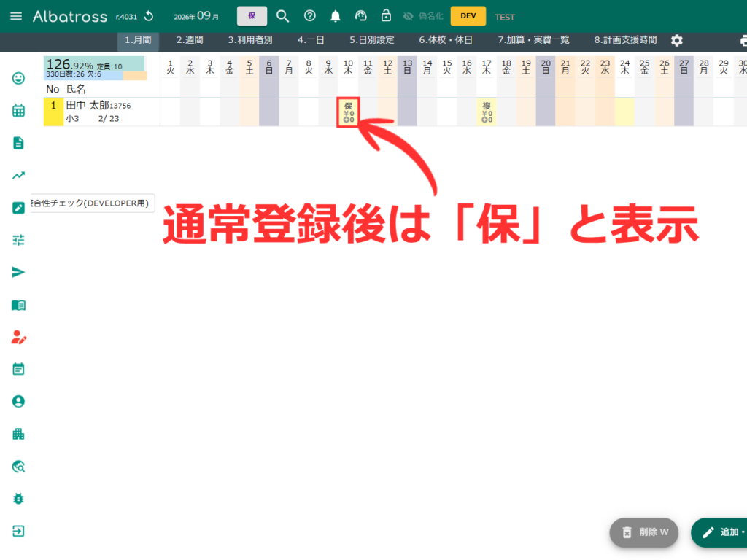
Task: Switch to the 3.利用者別 tab
Action: click(x=250, y=41)
